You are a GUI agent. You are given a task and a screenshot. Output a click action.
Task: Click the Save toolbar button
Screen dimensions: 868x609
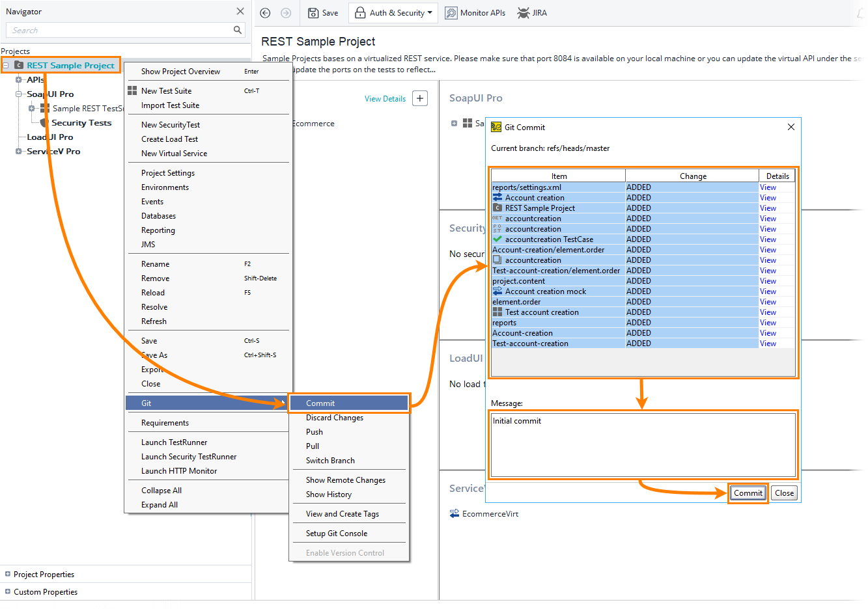click(323, 13)
